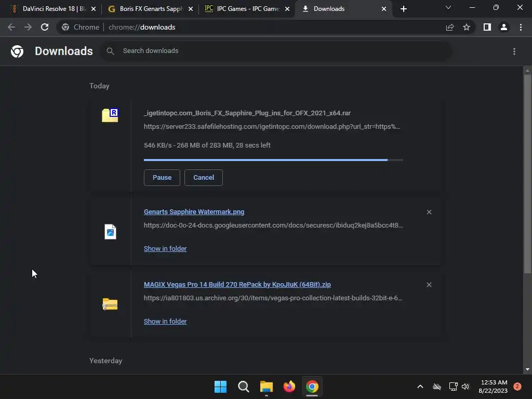This screenshot has height=399, width=532.
Task: Open the tab search chevron
Action: [x=448, y=7]
